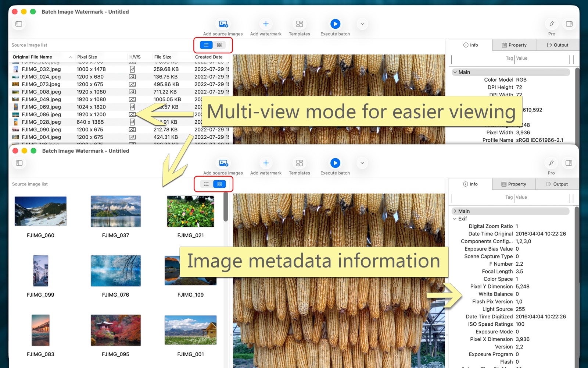Click the image orientation icon for FJIMG_024.jpeg
588x368 pixels.
click(132, 77)
